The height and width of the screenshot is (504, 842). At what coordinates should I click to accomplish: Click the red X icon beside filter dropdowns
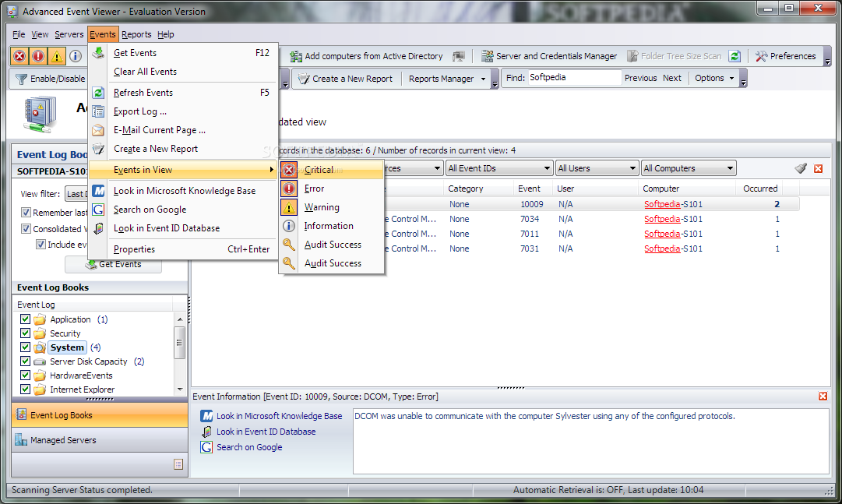[x=819, y=168]
